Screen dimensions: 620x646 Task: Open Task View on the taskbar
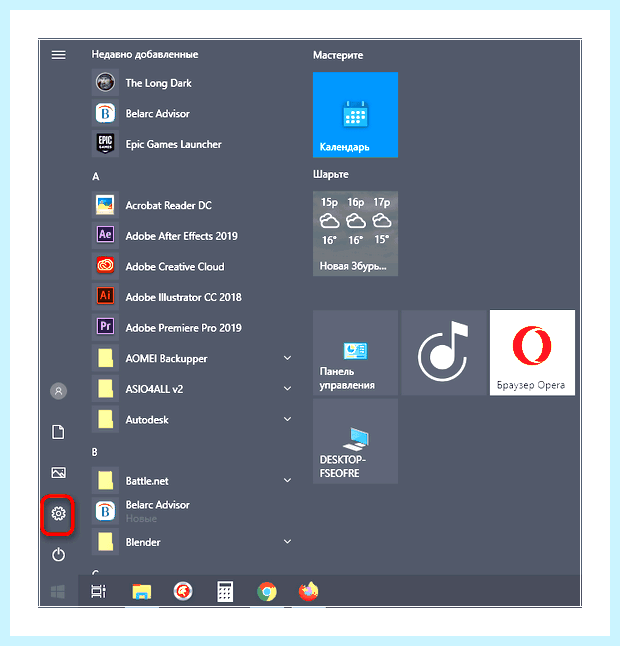tap(98, 592)
